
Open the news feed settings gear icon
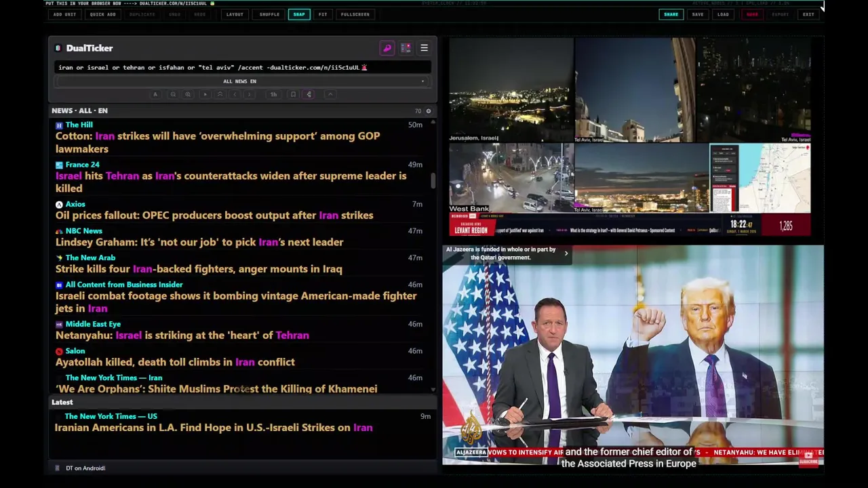(x=428, y=110)
